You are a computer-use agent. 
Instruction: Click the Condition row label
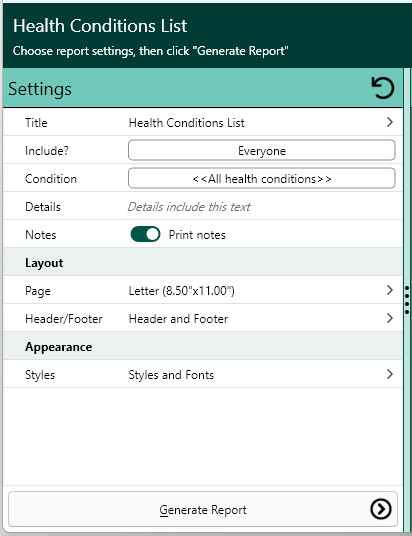pos(51,179)
